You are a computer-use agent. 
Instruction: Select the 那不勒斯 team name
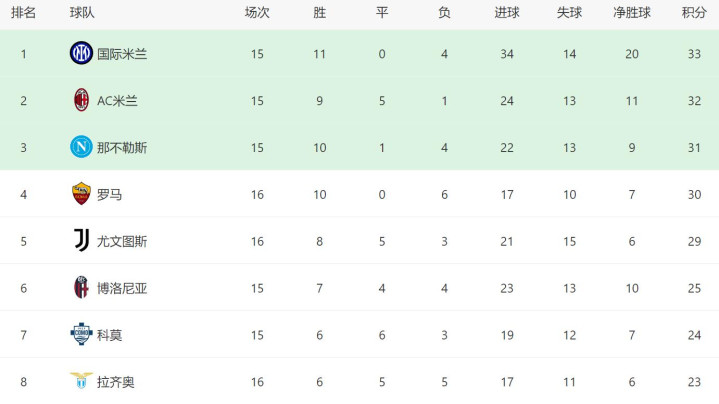[122, 147]
